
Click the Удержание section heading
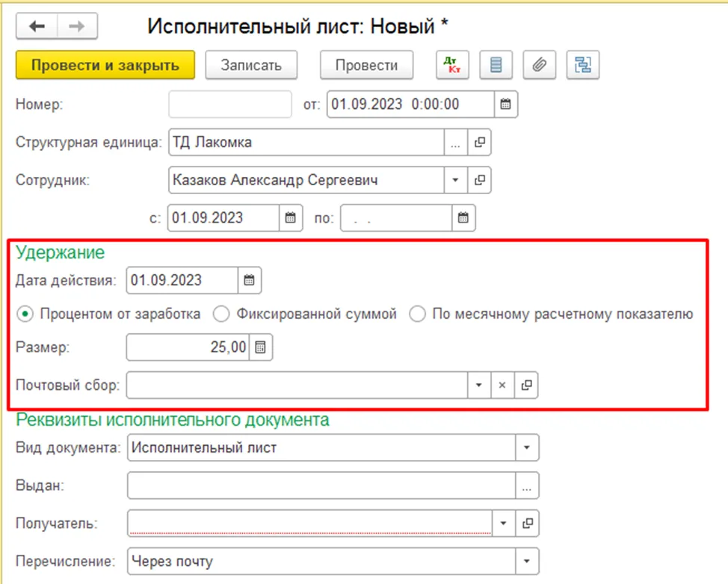[61, 253]
